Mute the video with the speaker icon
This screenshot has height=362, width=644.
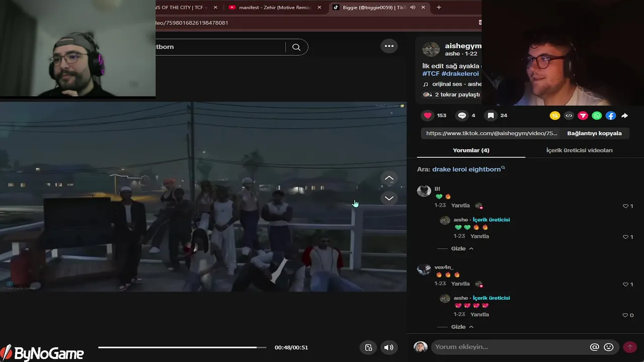[x=388, y=347]
